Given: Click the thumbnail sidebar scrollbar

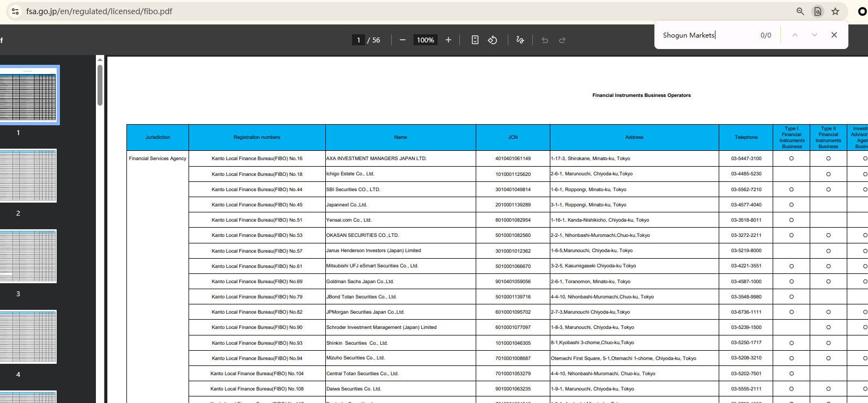Looking at the screenshot, I should pyautogui.click(x=100, y=85).
